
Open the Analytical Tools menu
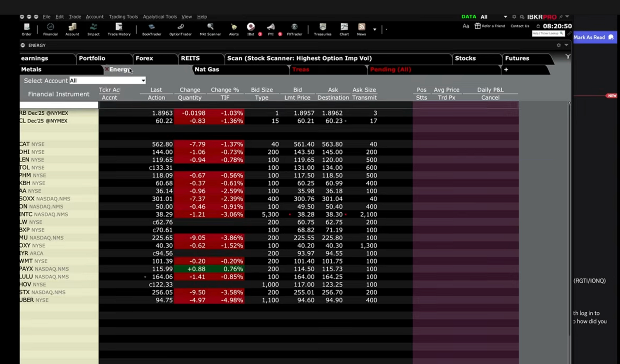tap(160, 17)
